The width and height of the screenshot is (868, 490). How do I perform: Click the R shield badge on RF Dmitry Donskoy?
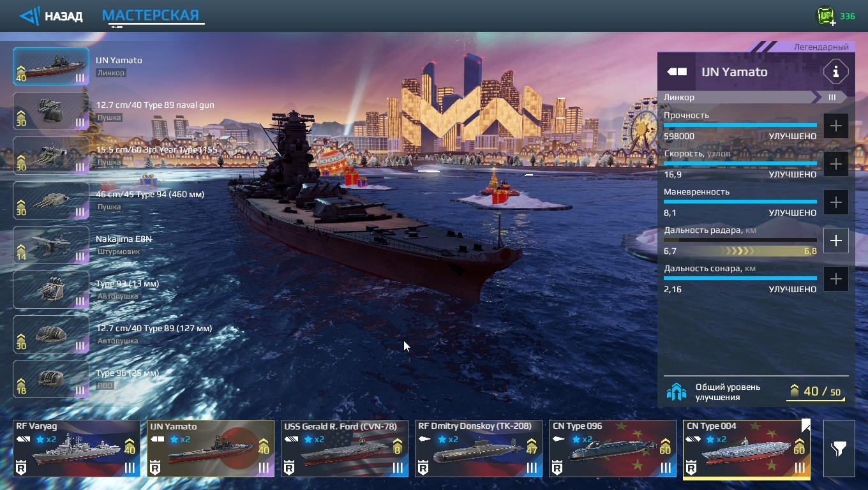pos(423,468)
